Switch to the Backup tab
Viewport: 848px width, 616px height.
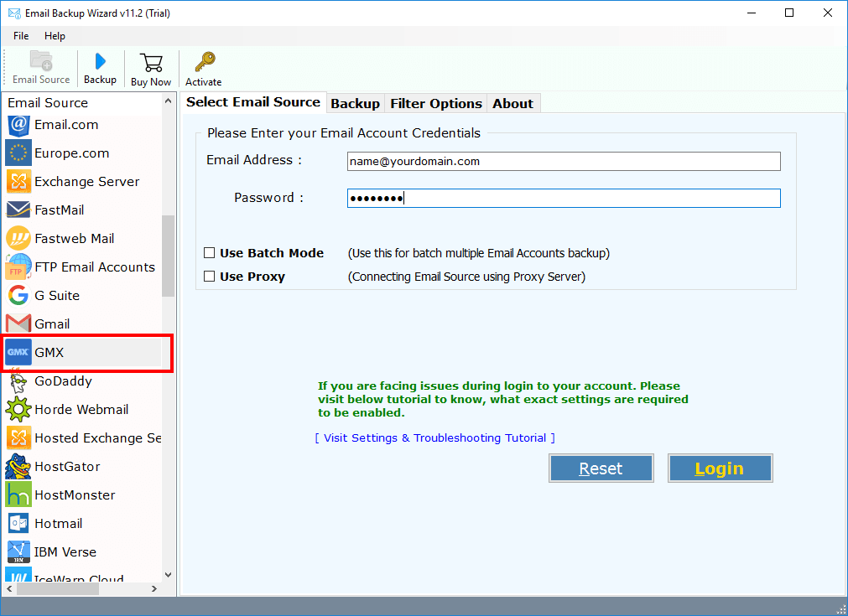click(x=356, y=103)
